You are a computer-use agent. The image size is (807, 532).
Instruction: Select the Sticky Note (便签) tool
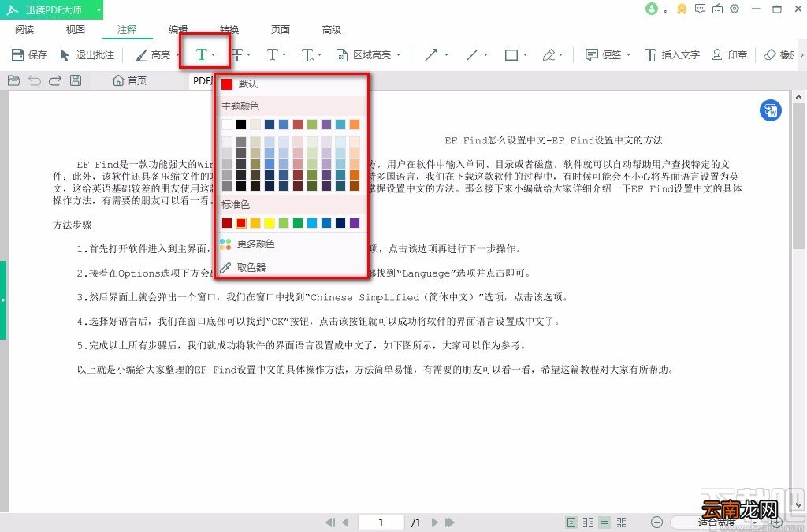(603, 54)
